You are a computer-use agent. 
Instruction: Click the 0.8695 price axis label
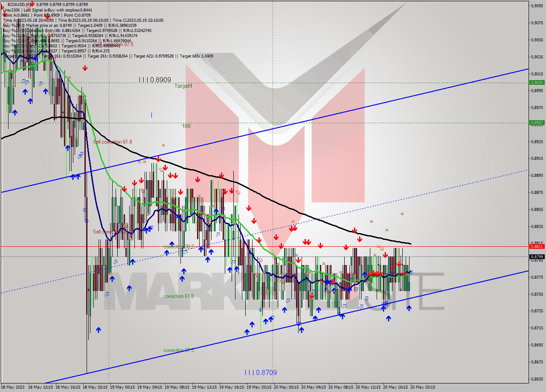[x=536, y=345]
